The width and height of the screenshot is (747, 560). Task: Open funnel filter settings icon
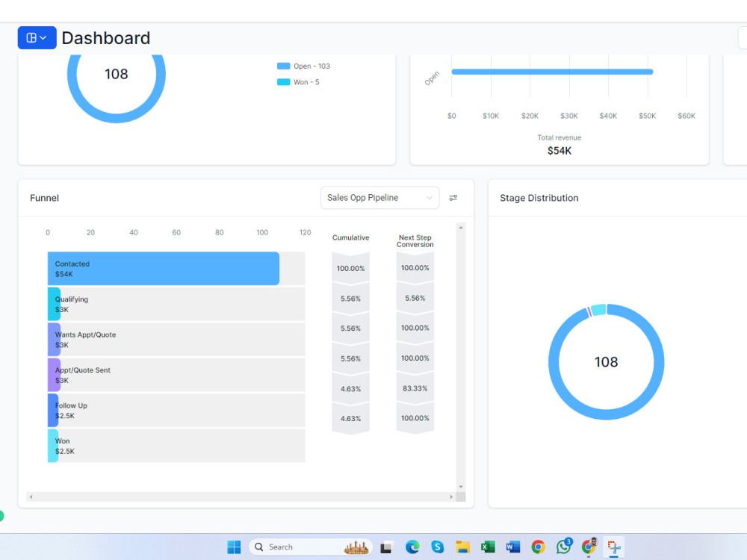[453, 198]
